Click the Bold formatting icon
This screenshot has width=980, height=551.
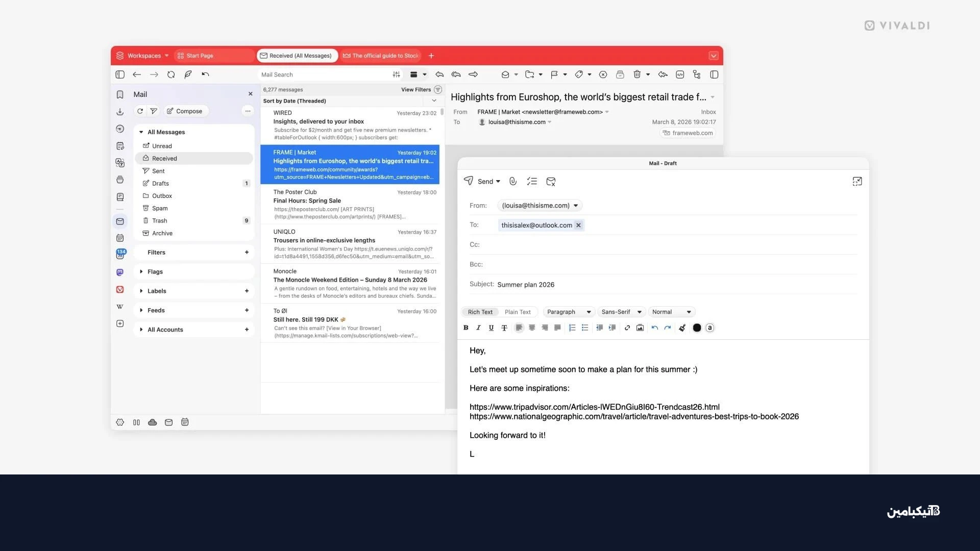click(465, 328)
